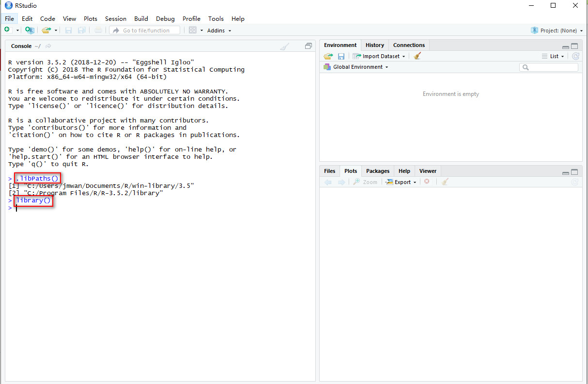This screenshot has width=588, height=384.
Task: Click the Go to file/function field
Action: (145, 30)
